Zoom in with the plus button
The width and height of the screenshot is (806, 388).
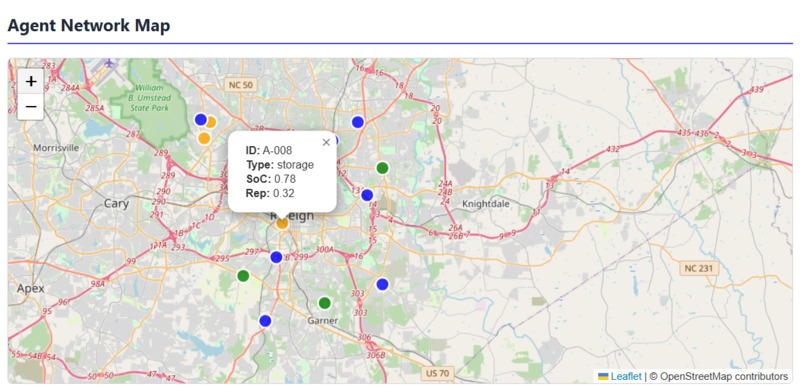click(x=31, y=81)
